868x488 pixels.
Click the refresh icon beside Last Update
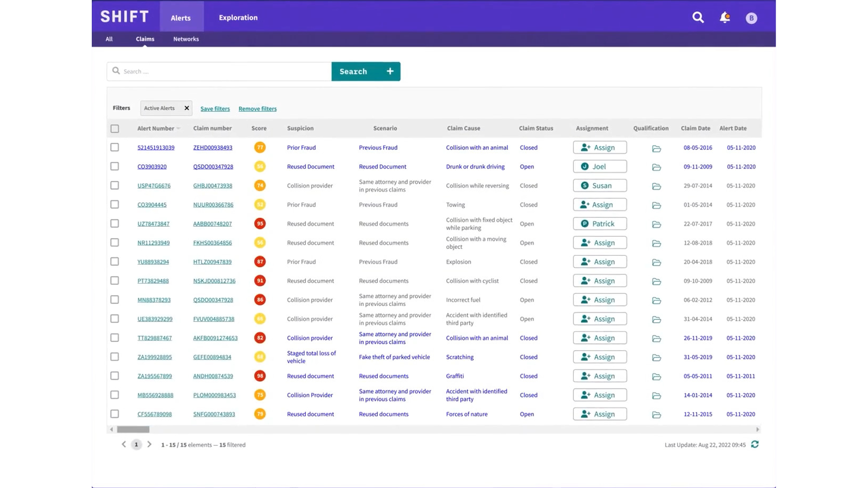point(755,445)
